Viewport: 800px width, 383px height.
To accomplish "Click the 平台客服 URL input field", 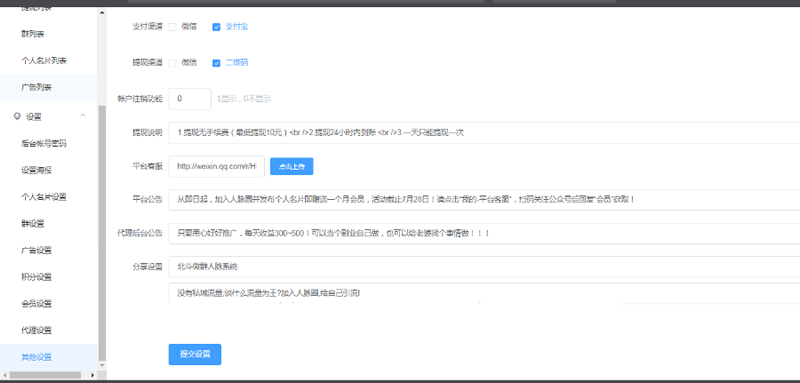I will [217, 167].
